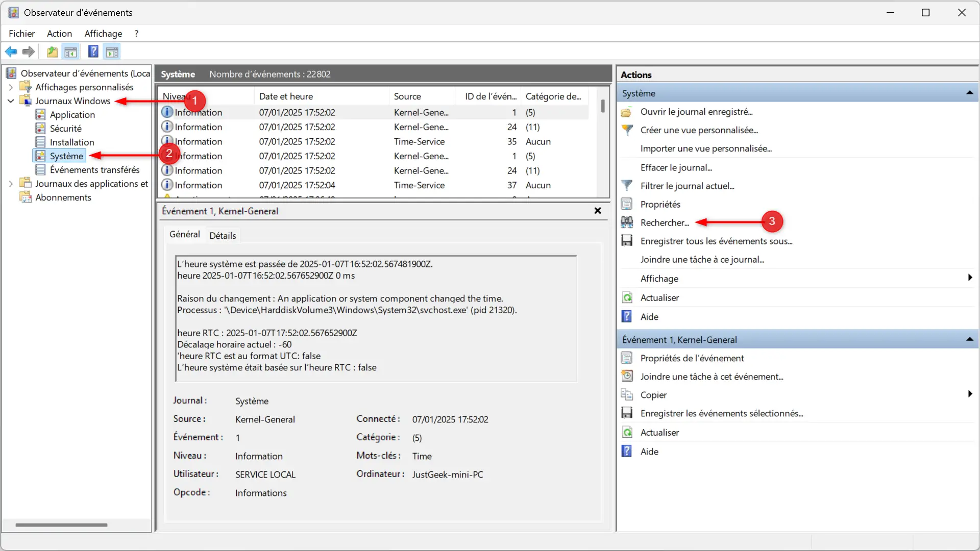Screen dimensions: 980x551
Task: Expand Journaux des applications et services node
Action: (x=11, y=184)
